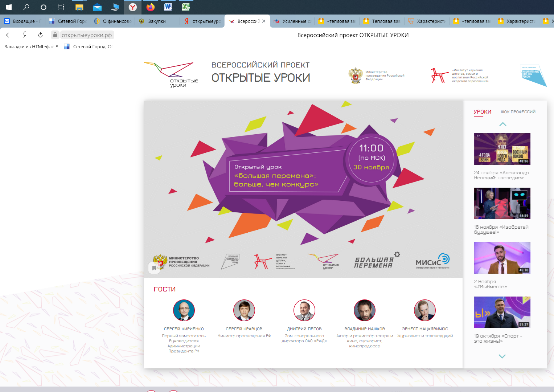Image resolution: width=554 pixels, height=392 pixels.
Task: Open the Microsoft Word taskbar icon
Action: click(x=168, y=7)
